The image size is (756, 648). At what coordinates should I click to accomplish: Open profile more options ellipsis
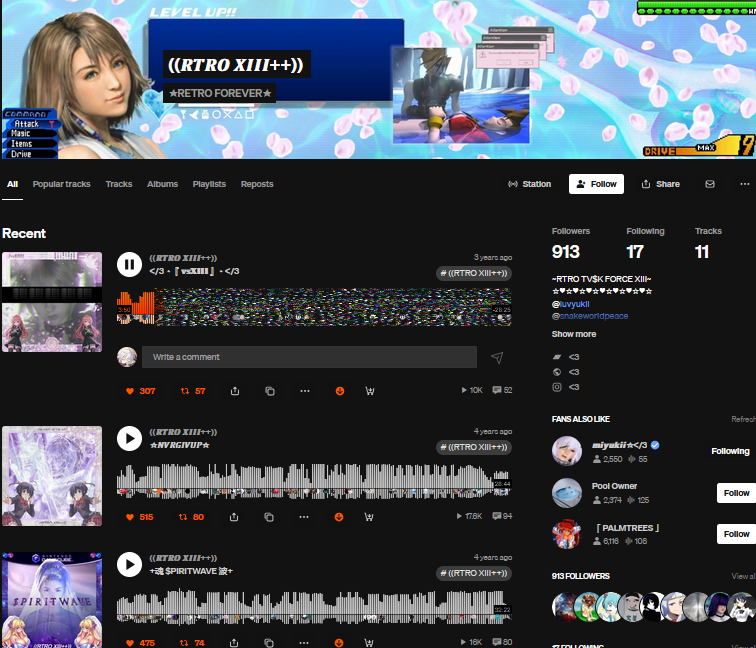pyautogui.click(x=744, y=184)
